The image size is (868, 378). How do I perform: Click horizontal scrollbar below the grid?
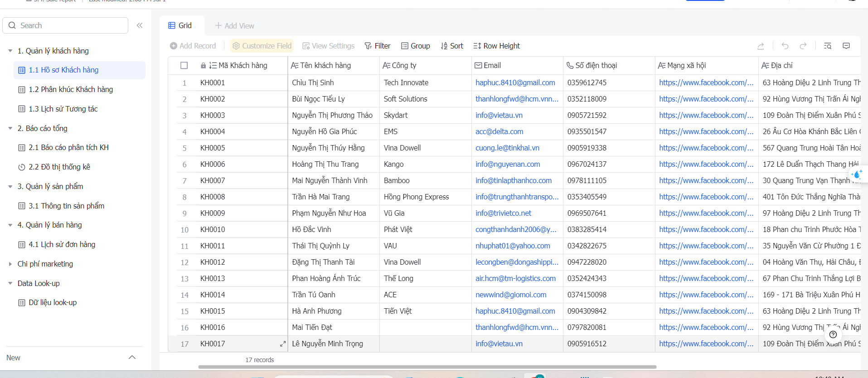click(427, 367)
